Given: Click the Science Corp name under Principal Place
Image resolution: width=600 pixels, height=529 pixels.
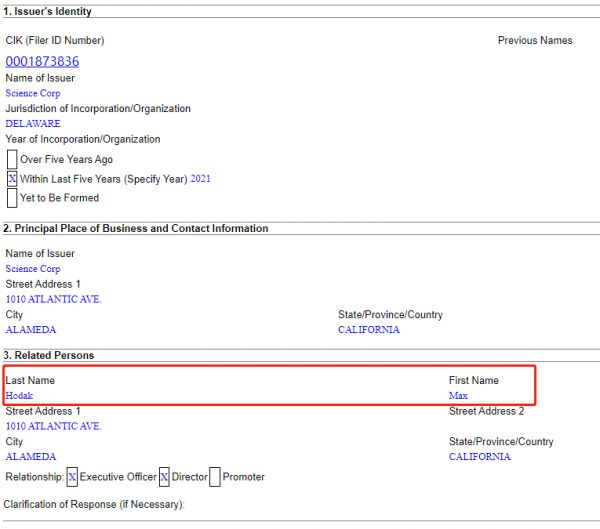Looking at the screenshot, I should click(33, 269).
